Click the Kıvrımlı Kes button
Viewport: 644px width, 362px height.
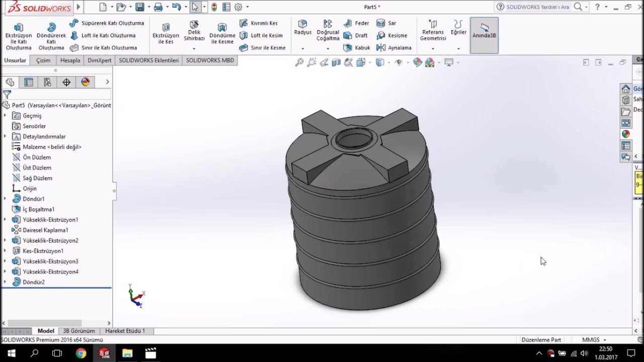258,23
